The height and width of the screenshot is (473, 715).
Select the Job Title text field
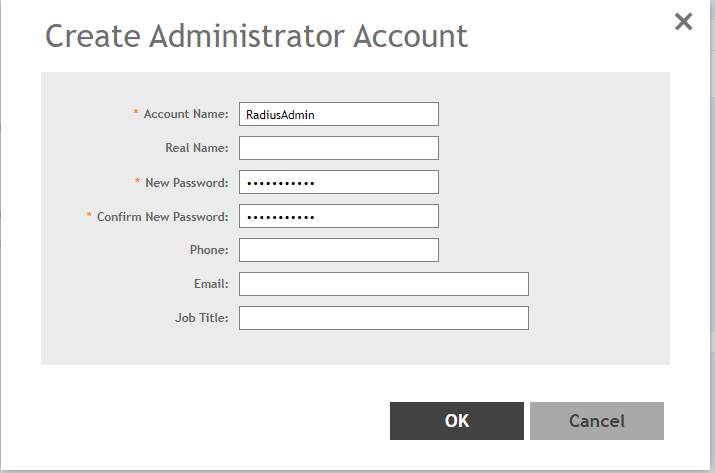[384, 318]
